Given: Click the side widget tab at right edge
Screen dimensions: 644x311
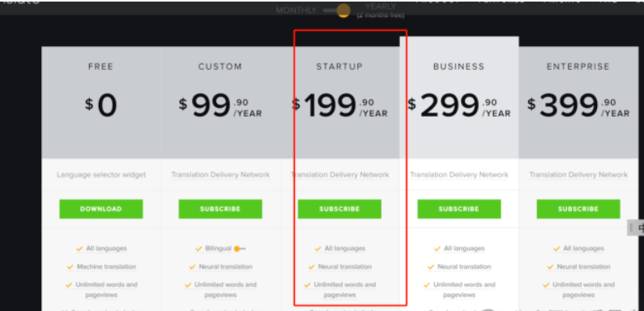Looking at the screenshot, I should (x=636, y=228).
